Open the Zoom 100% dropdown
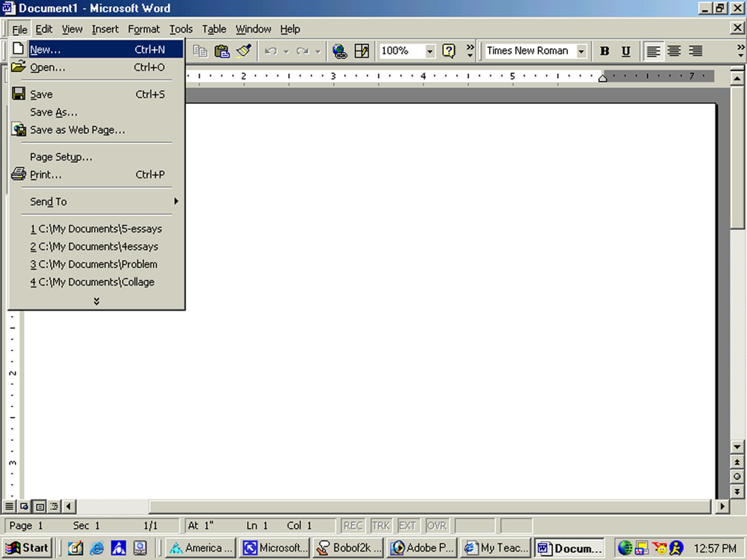747x560 pixels. [x=429, y=51]
